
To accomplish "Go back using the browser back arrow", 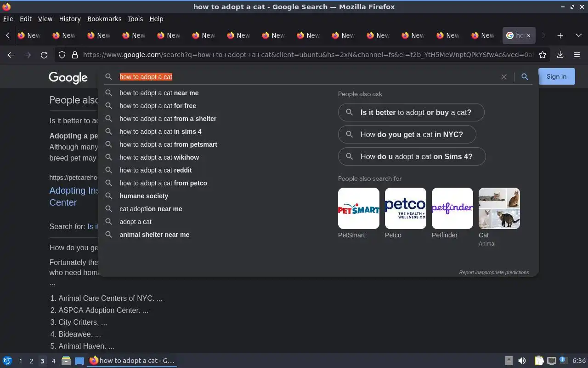I will 11,55.
